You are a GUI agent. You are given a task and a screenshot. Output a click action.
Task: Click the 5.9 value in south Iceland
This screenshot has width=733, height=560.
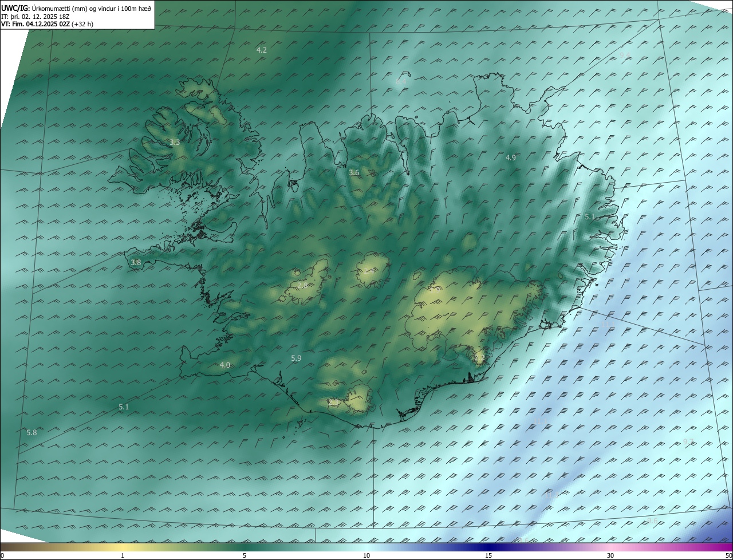tap(296, 358)
